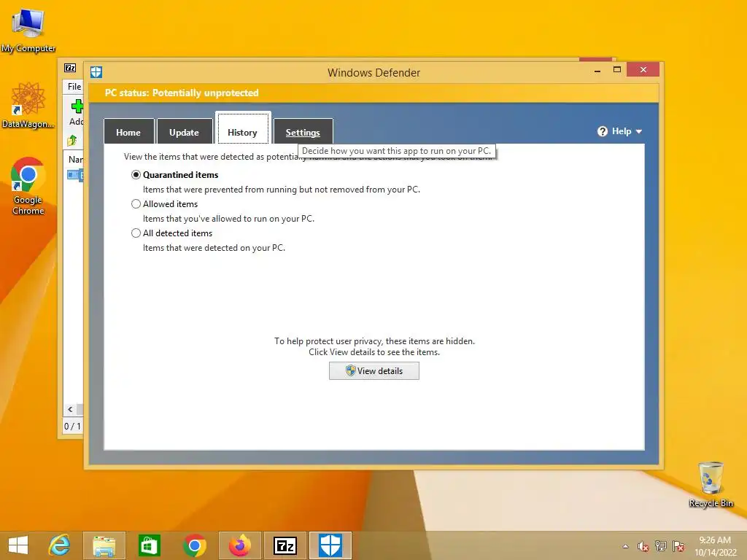
Task: Click the 7z icon in 7-Zip title bar
Action: [70, 68]
